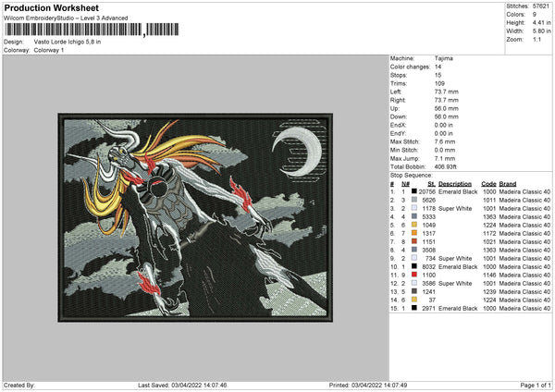Click design name 'Vasto Lorde Ichigo 5,8 in'
Screen dimensions: 555x392
tap(68, 42)
